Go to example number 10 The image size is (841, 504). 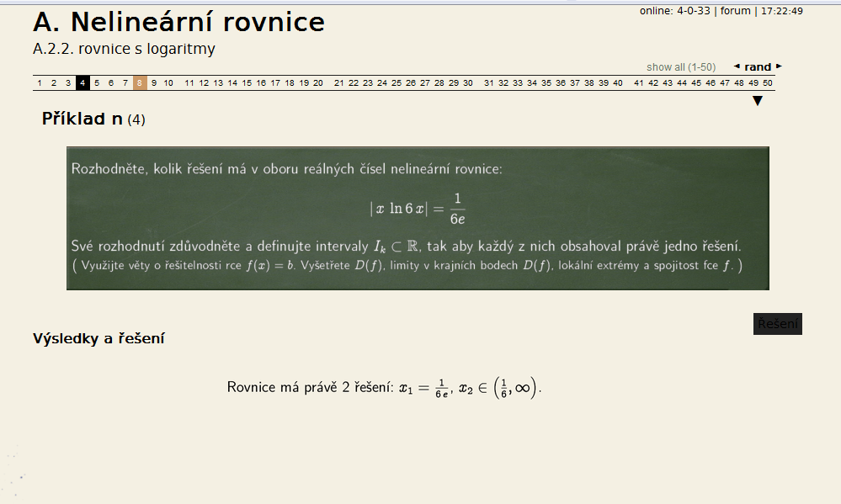168,82
